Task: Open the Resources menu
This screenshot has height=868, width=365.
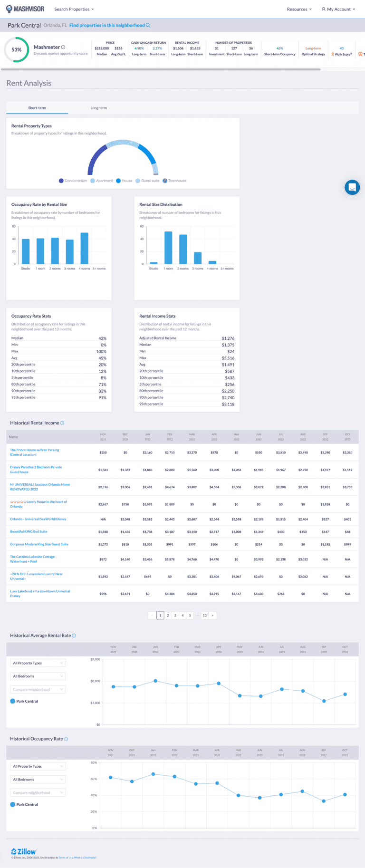Action: point(299,9)
